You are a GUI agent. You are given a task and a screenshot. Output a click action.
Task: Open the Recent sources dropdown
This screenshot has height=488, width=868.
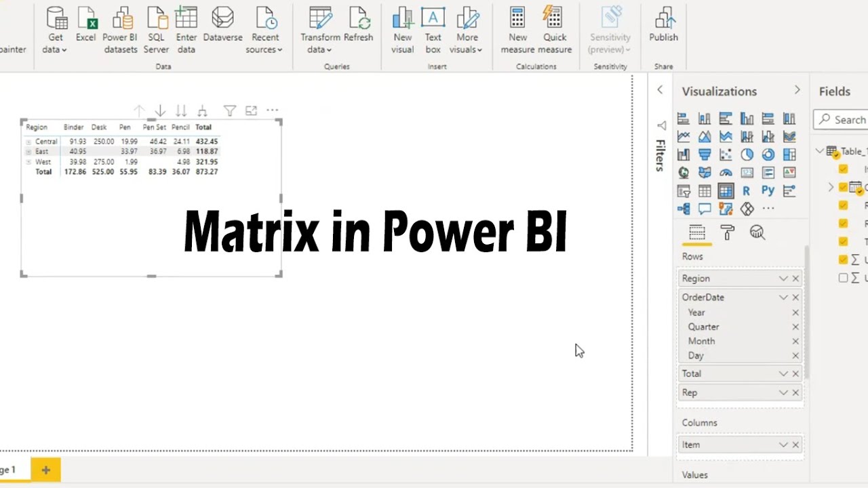point(264,30)
